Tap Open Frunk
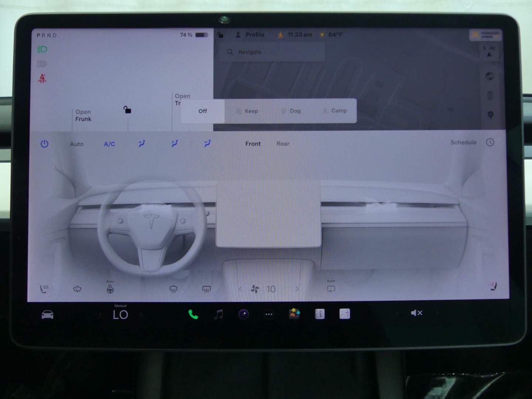This screenshot has height=399, width=532. 83,115
